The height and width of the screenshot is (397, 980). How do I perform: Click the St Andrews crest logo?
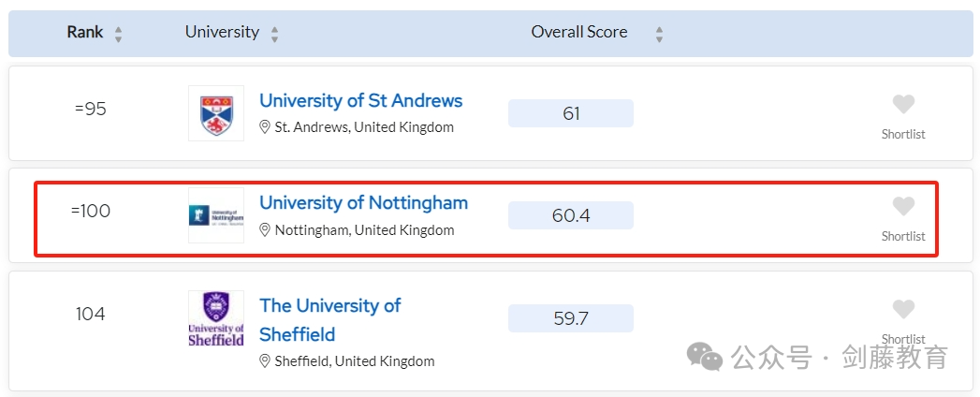tap(216, 113)
